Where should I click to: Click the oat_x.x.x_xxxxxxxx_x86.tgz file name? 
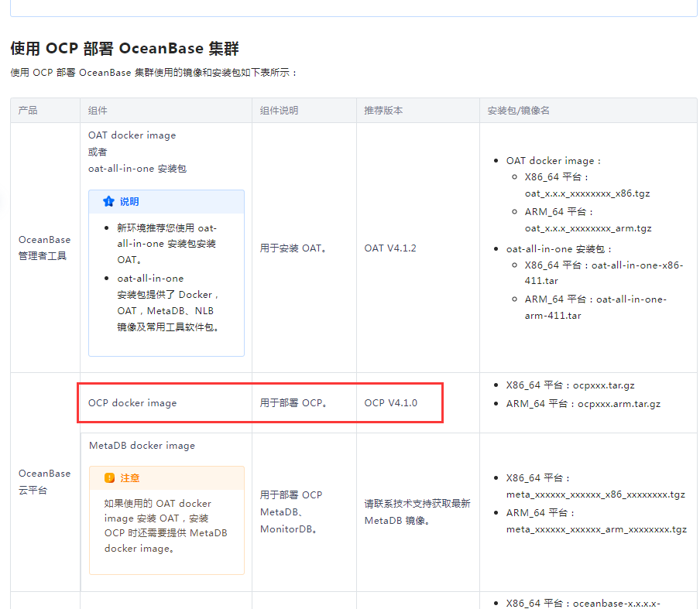587,193
